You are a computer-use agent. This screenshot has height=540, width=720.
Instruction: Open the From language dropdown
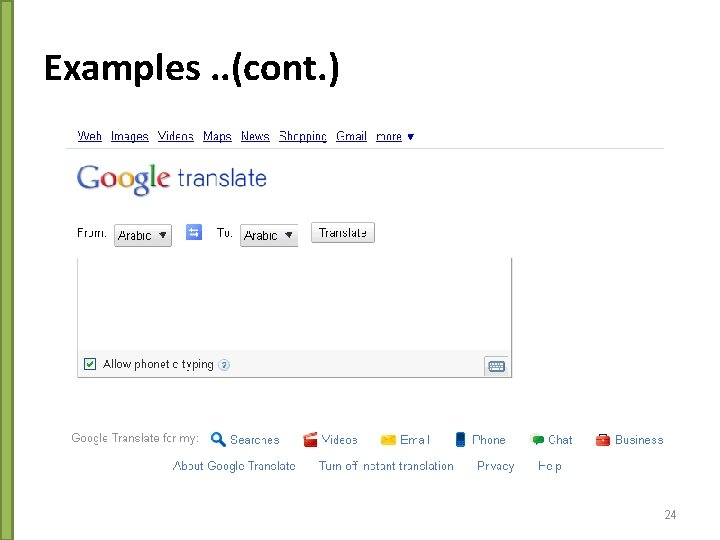142,235
